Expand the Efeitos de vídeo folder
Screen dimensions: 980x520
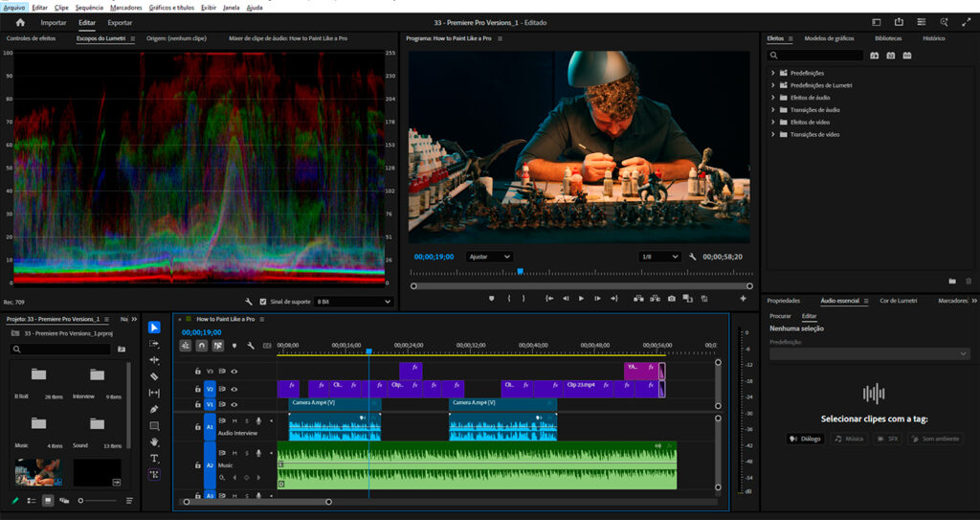click(x=773, y=122)
